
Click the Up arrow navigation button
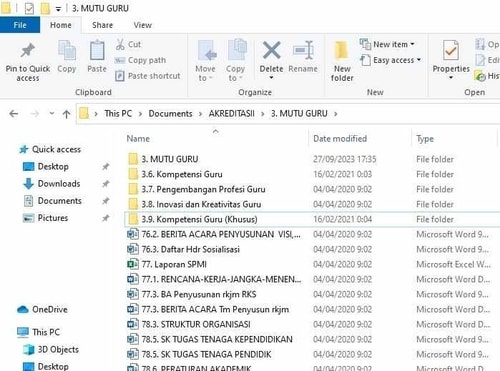coord(66,114)
